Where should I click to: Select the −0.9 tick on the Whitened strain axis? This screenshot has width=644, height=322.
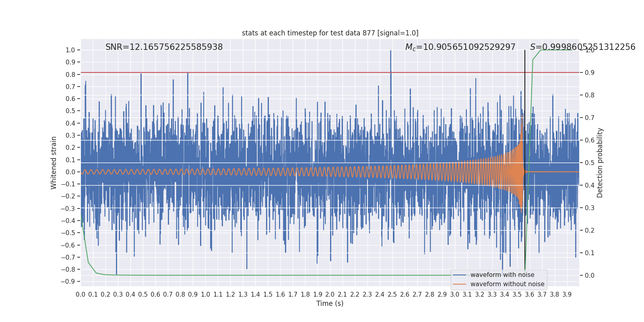(68, 282)
